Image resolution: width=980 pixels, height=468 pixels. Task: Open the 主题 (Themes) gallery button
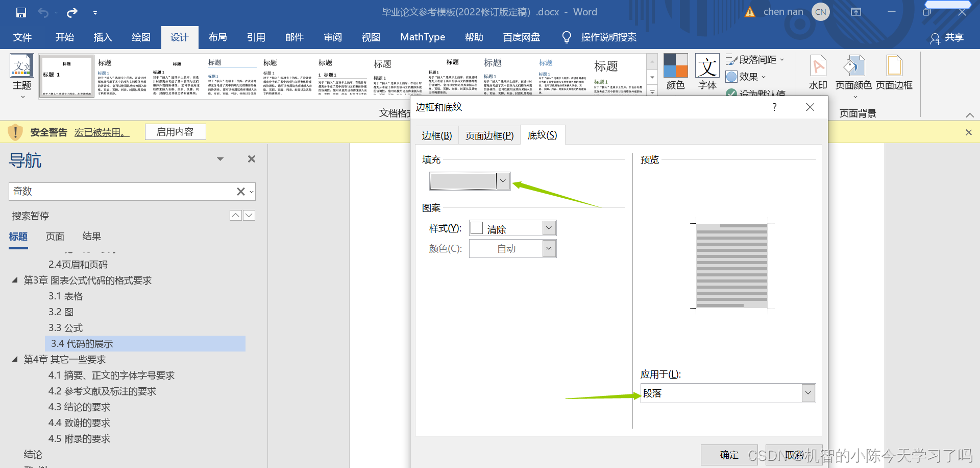click(22, 76)
